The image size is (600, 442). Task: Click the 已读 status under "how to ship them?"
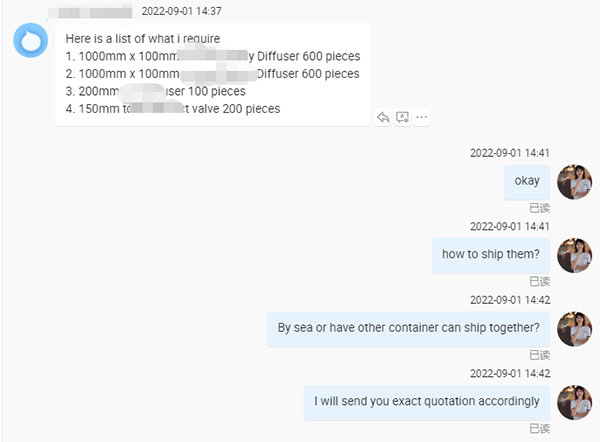point(540,282)
